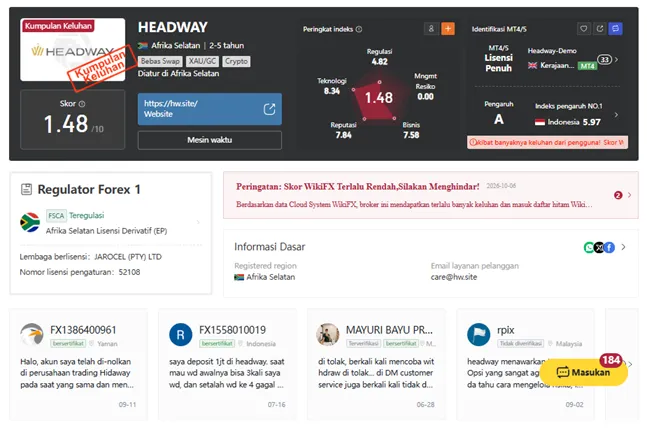Click the Skor info icon
Image resolution: width=647 pixels, height=428 pixels.
point(82,104)
